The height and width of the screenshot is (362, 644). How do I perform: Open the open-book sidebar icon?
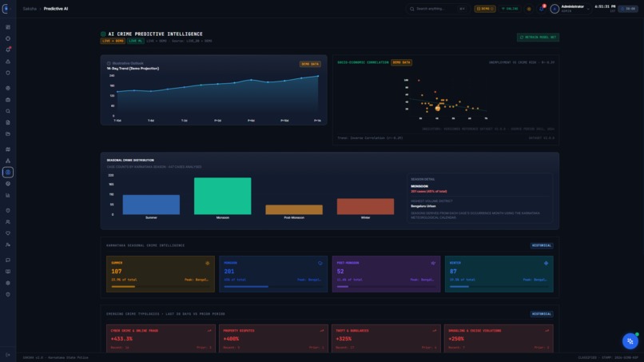coord(8,272)
